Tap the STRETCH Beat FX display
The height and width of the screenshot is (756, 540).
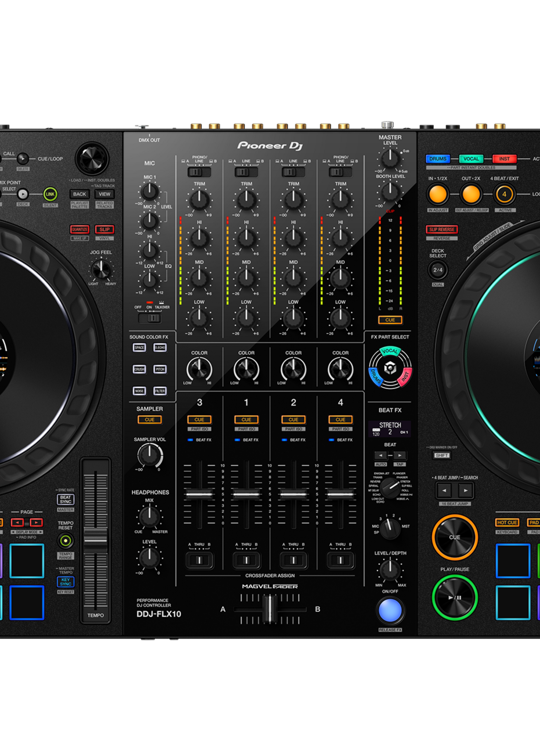(x=390, y=429)
